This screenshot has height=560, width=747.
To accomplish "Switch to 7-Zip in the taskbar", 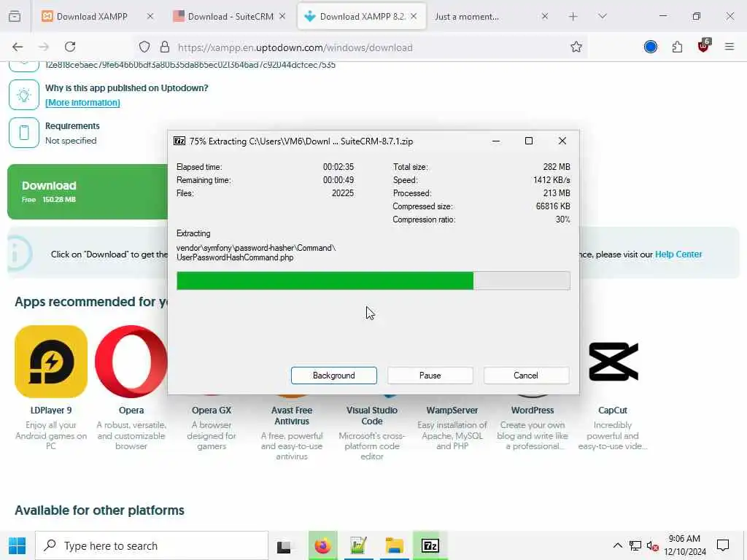I will (430, 545).
